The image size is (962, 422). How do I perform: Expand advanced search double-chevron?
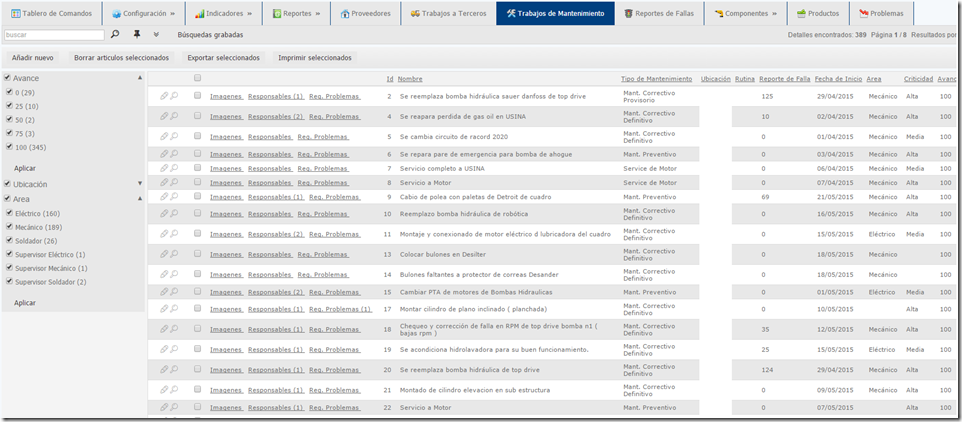point(156,35)
